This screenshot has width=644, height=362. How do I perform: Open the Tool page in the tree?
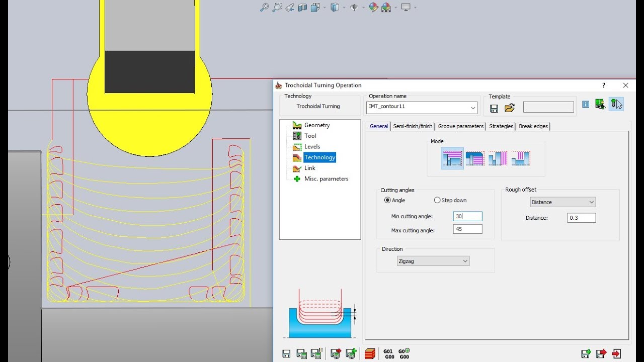coord(310,136)
